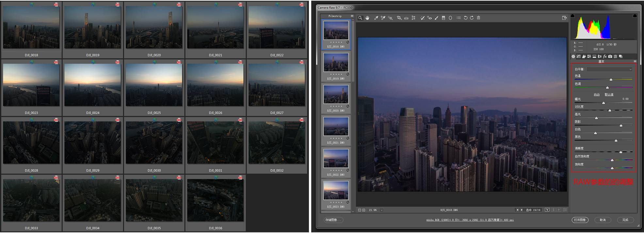Rotate image 90 degrees counterclockwise
644x233 pixels.
pyautogui.click(x=465, y=18)
